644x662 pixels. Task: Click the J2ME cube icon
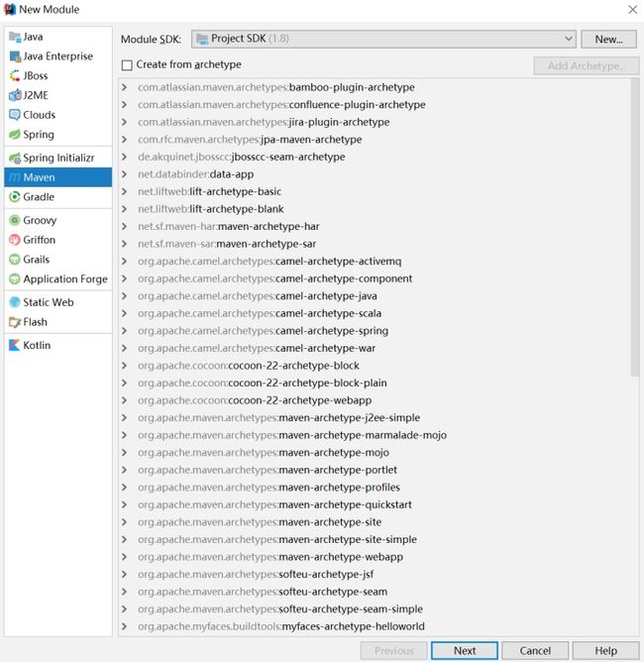pyautogui.click(x=15, y=95)
